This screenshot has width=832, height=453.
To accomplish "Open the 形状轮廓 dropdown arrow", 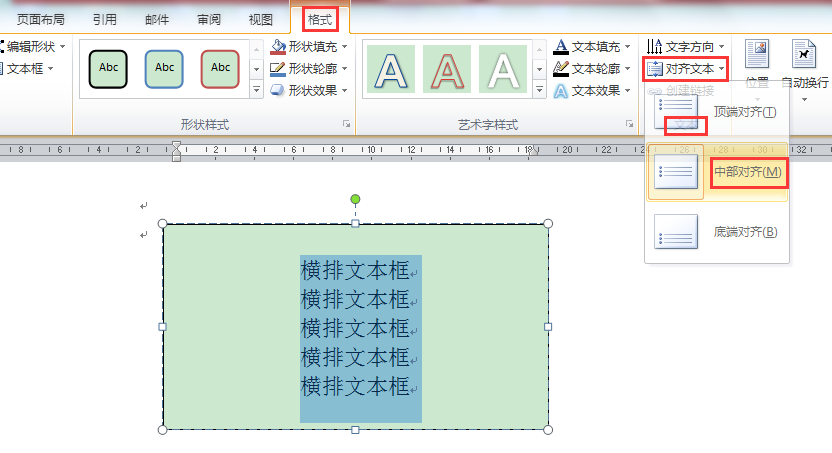I will click(x=344, y=68).
